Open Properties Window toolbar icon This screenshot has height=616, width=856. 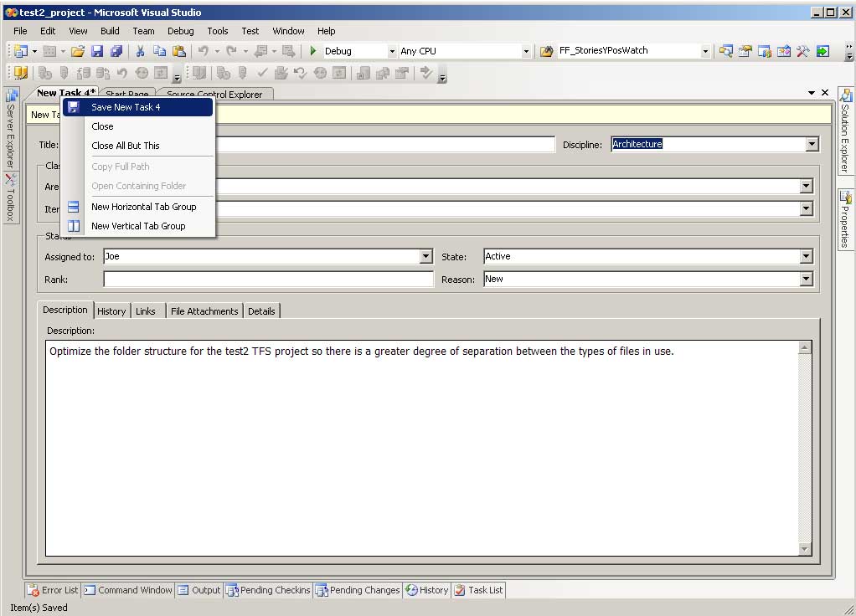[745, 51]
